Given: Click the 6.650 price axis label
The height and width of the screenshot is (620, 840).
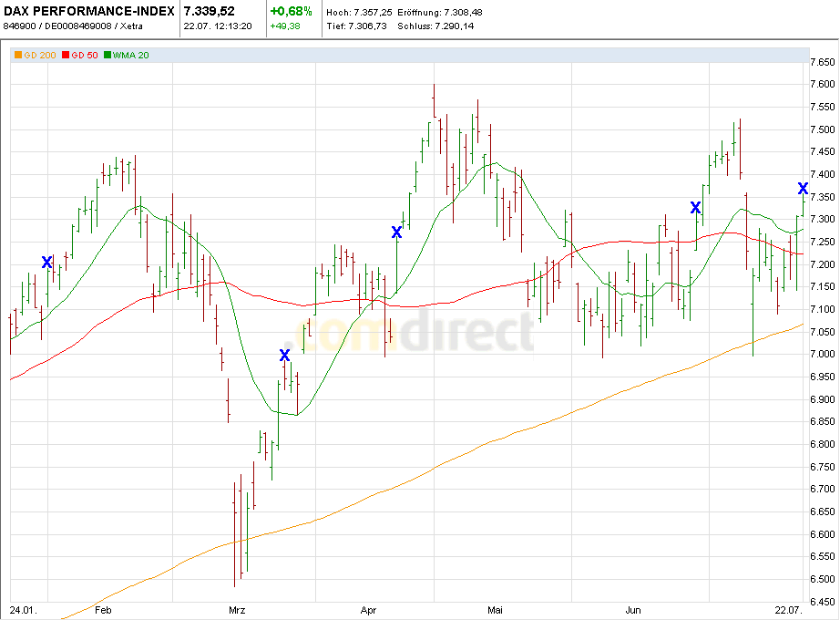Looking at the screenshot, I should click(823, 511).
